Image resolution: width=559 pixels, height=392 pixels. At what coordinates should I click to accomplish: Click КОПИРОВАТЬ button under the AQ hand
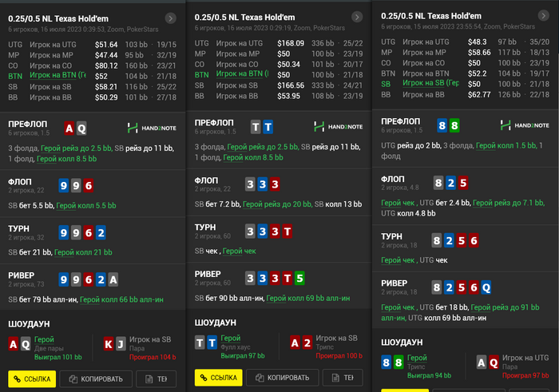click(x=96, y=378)
